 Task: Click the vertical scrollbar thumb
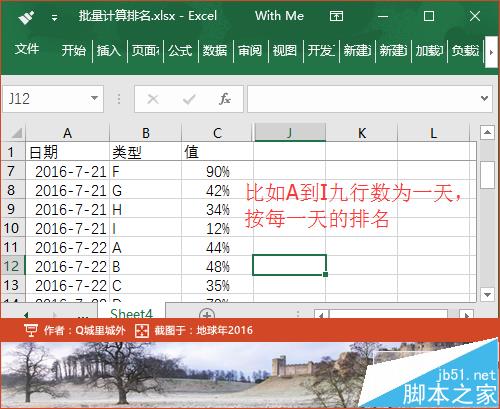pos(487,175)
